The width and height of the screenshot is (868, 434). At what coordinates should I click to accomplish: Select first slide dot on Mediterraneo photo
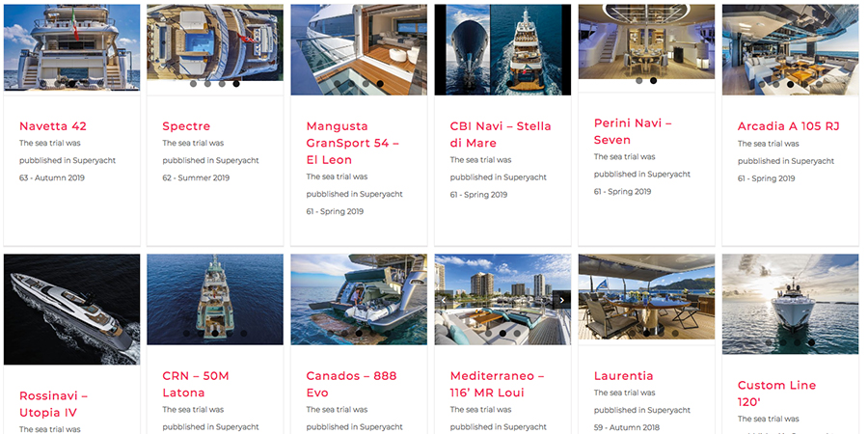point(488,334)
